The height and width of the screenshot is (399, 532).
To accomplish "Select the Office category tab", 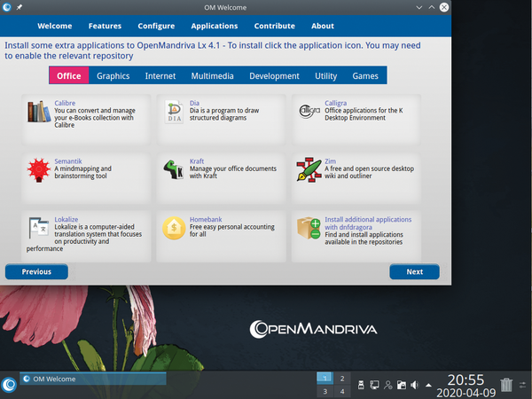I will click(69, 75).
